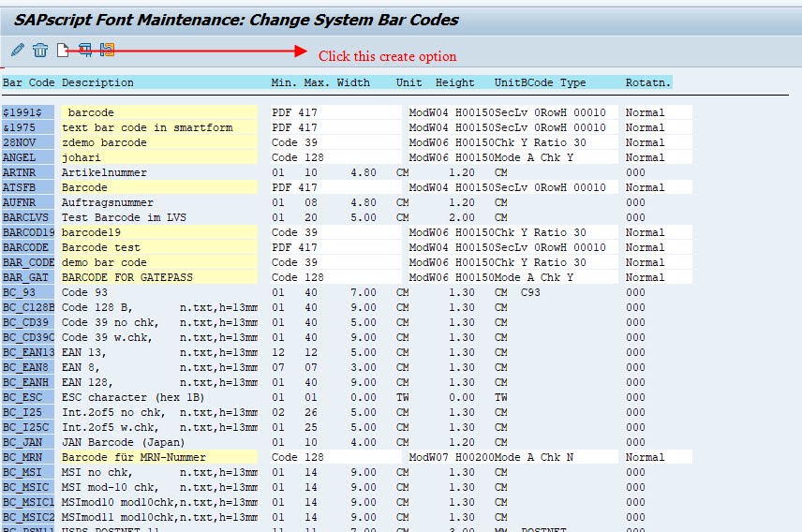
Task: Click the blank page Create icon
Action: pyautogui.click(x=63, y=50)
